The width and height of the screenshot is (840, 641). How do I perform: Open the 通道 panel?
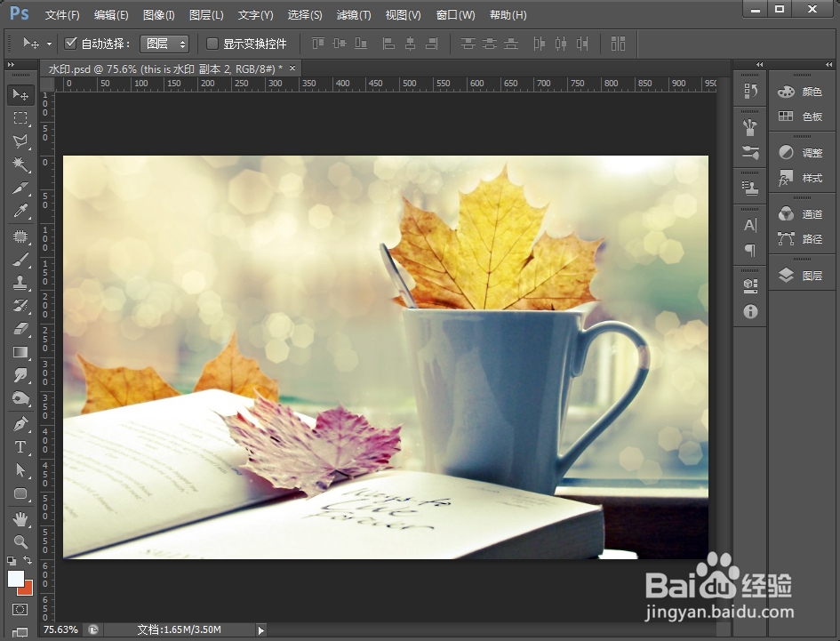point(802,214)
